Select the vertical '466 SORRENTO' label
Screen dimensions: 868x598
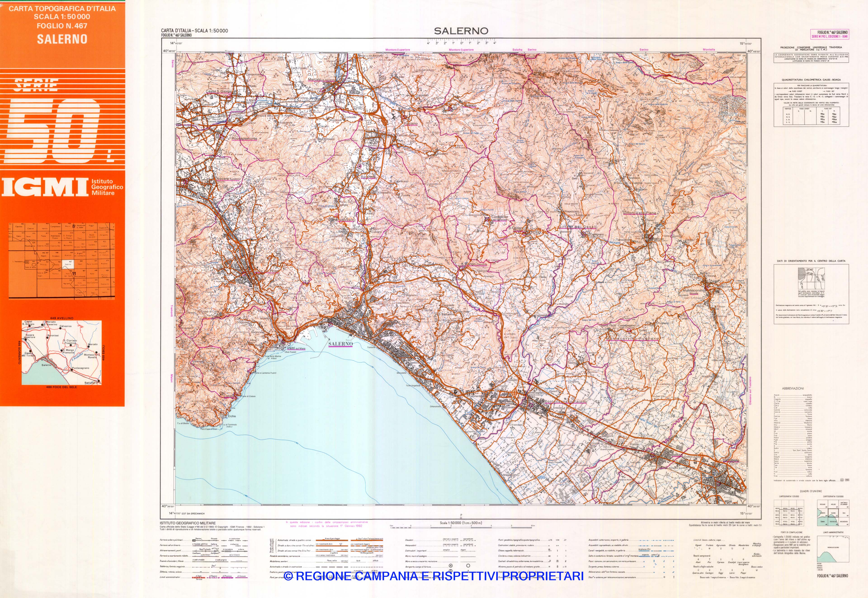pos(19,352)
